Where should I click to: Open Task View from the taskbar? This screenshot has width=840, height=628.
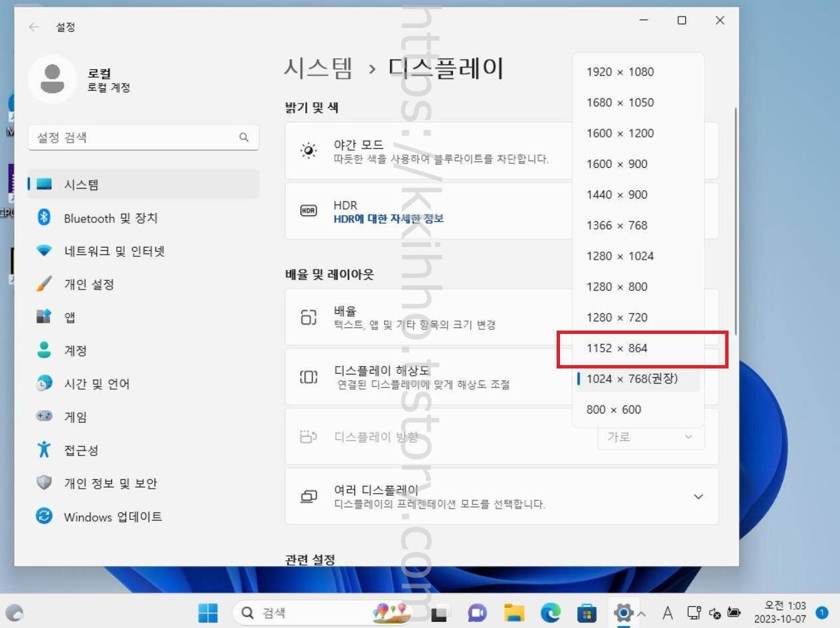point(439,613)
